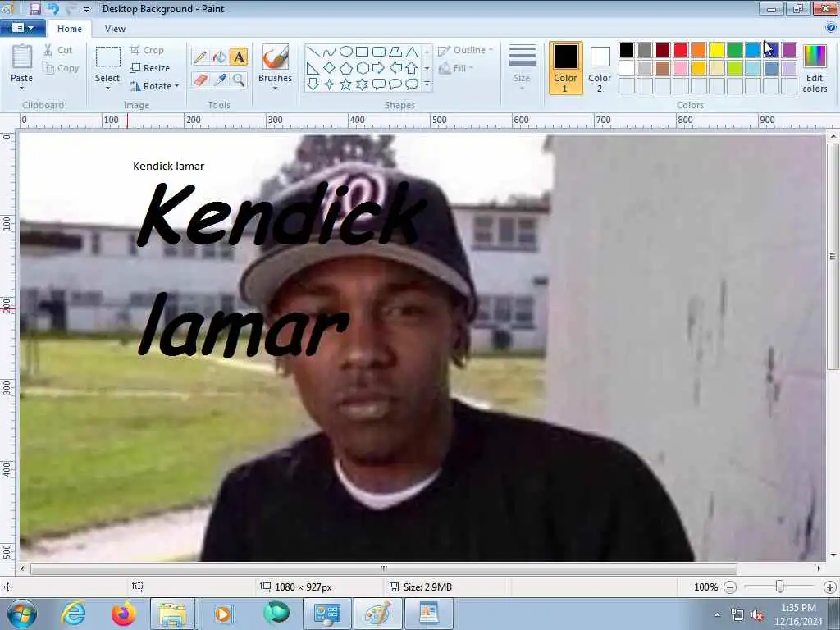Open the Paint application menu button
840x630 pixels.
(x=22, y=28)
